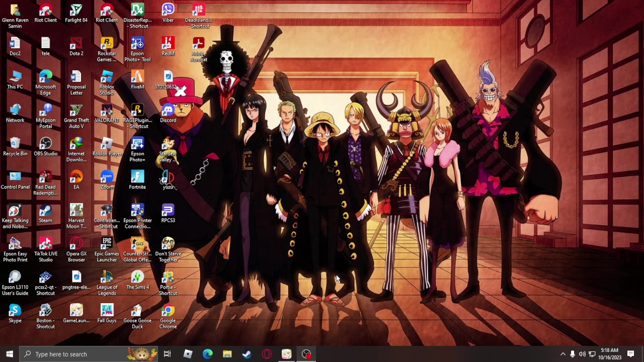
Task: Launch League of Legends desktop icon
Action: 107,283
